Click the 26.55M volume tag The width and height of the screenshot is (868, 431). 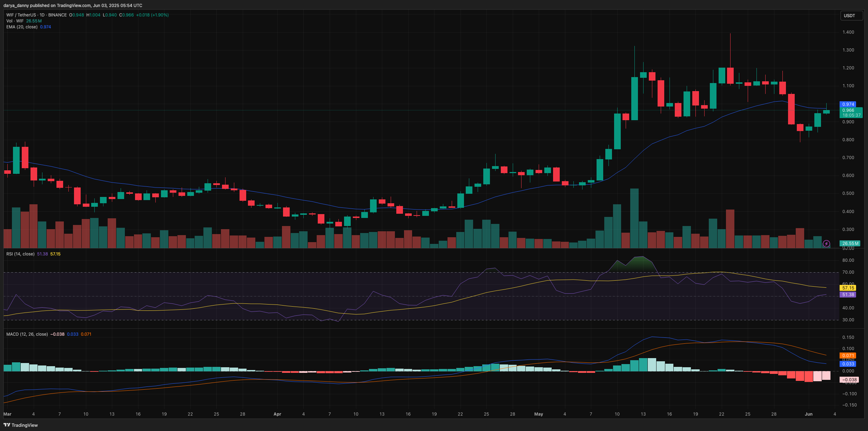pos(850,244)
